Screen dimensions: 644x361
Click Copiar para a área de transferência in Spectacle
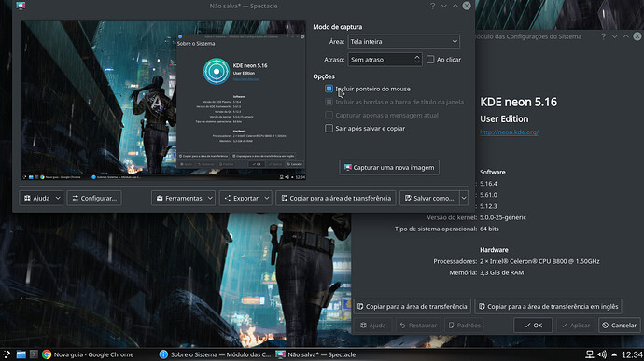click(336, 198)
